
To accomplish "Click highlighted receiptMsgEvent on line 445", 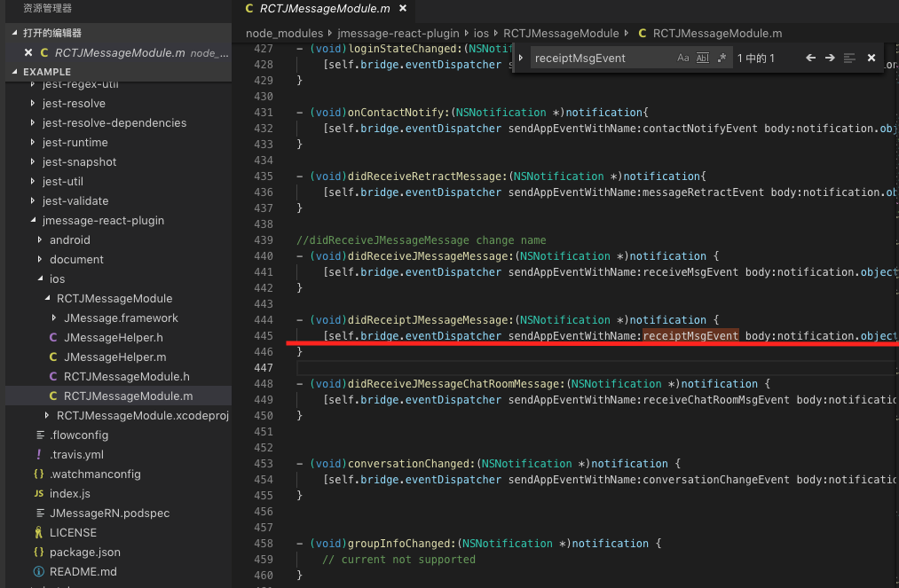I will click(690, 335).
